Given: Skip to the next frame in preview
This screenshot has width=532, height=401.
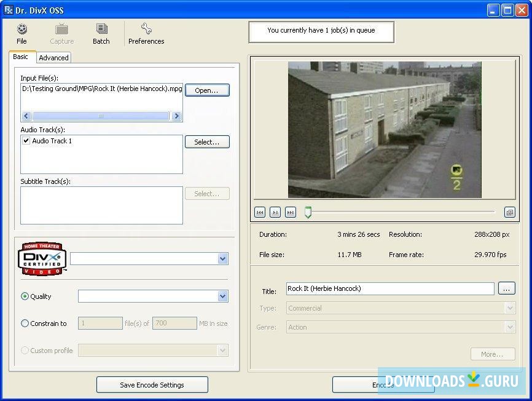Looking at the screenshot, I should (291, 212).
